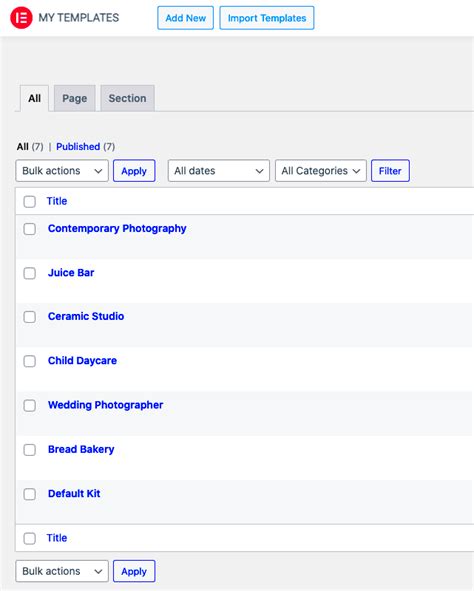Click the bottom Apply button
The height and width of the screenshot is (591, 474).
click(134, 571)
